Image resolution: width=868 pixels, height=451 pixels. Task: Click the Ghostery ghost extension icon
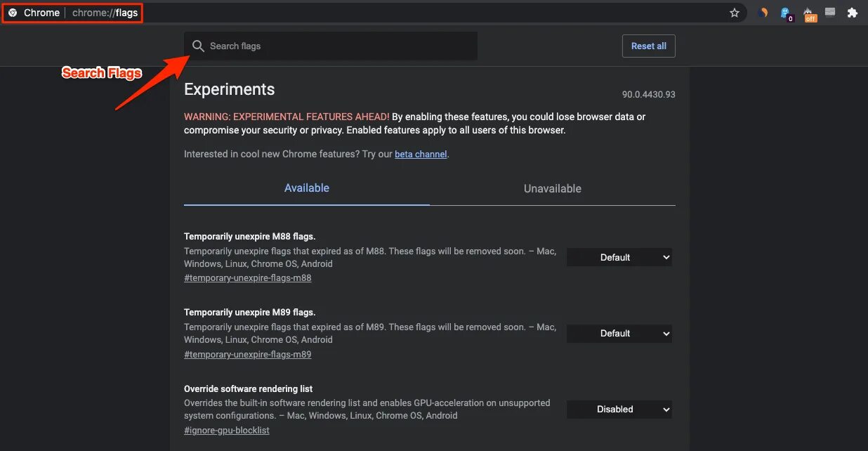coord(786,13)
